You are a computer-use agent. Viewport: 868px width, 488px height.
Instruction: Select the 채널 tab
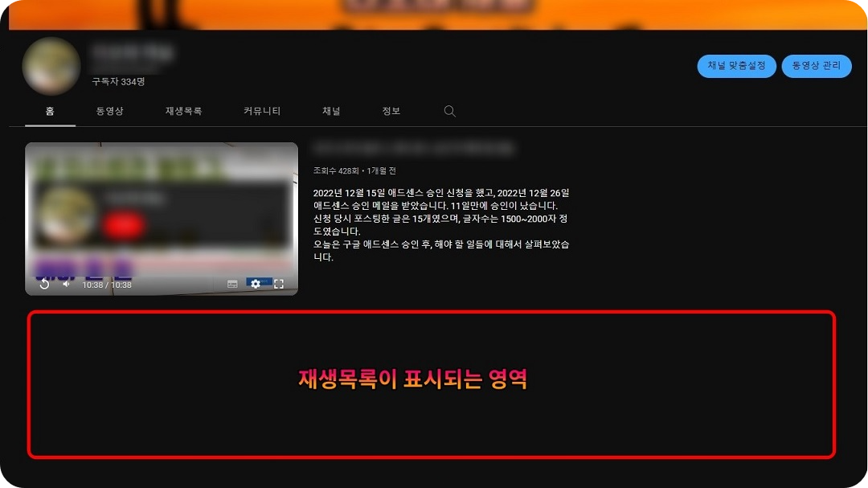pyautogui.click(x=331, y=111)
